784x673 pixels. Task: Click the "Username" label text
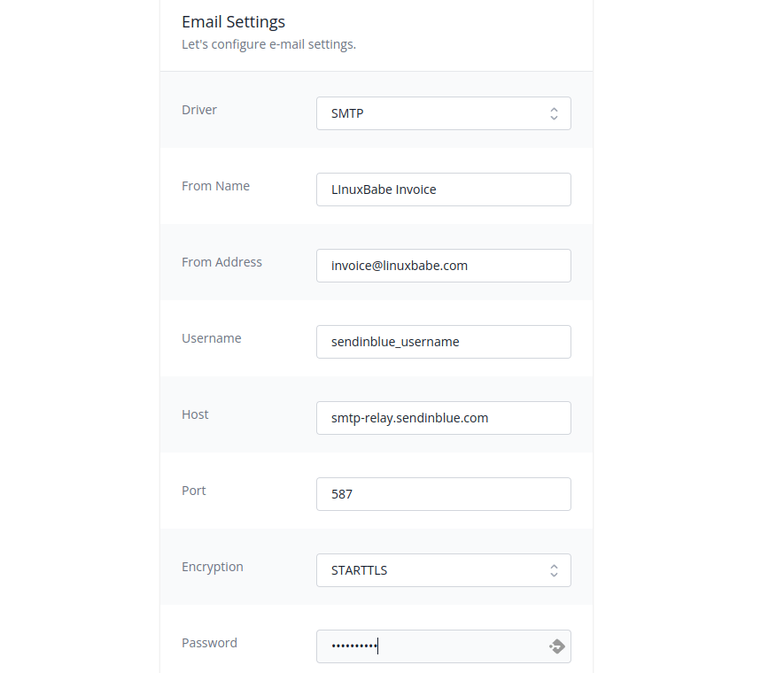point(212,338)
